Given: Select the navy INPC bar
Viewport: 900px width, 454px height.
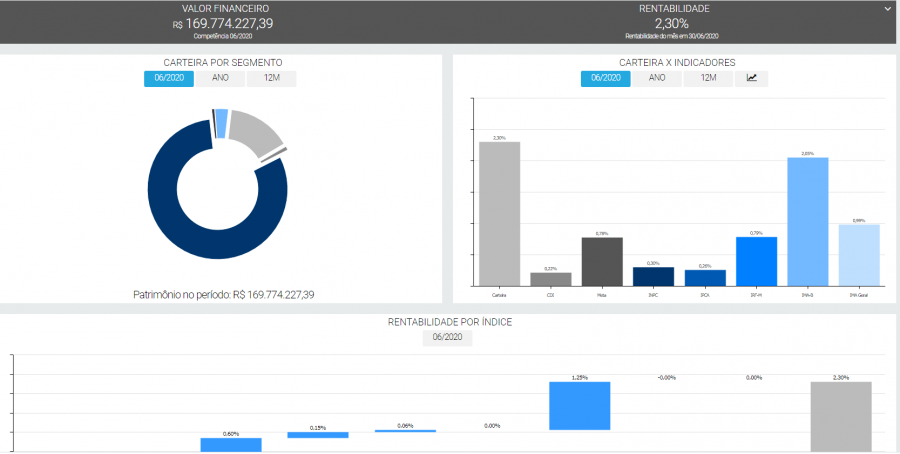Looking at the screenshot, I should (653, 276).
